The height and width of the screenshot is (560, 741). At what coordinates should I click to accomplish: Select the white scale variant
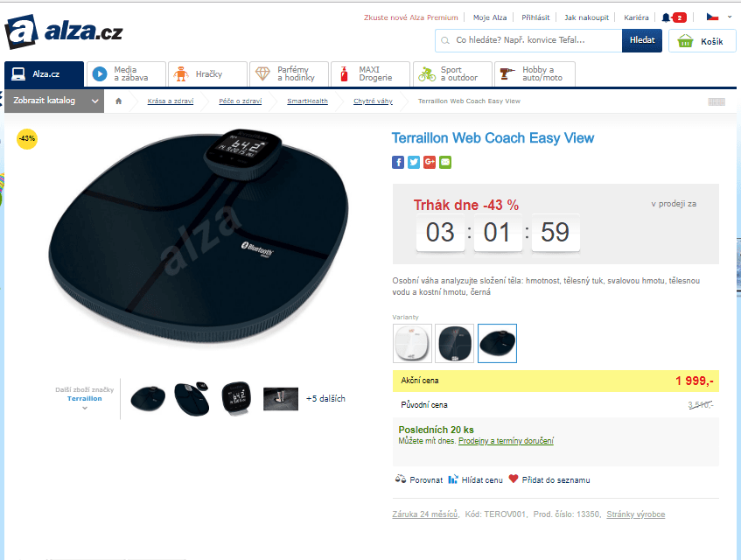coord(412,344)
